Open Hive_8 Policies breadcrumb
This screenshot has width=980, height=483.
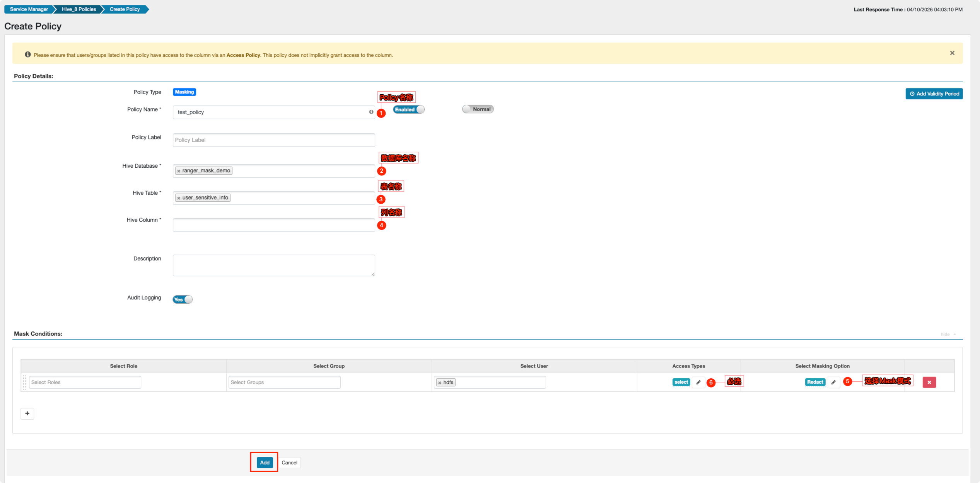pyautogui.click(x=79, y=9)
